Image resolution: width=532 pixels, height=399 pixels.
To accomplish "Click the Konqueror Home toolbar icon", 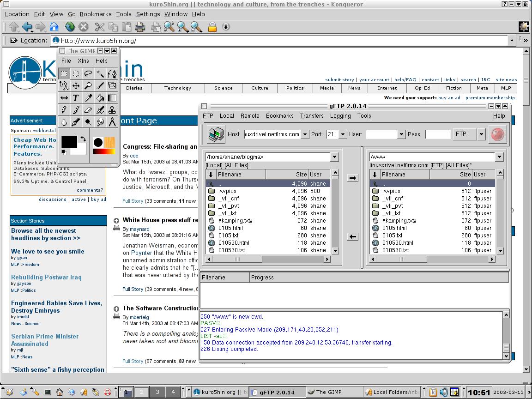I will pos(54,26).
